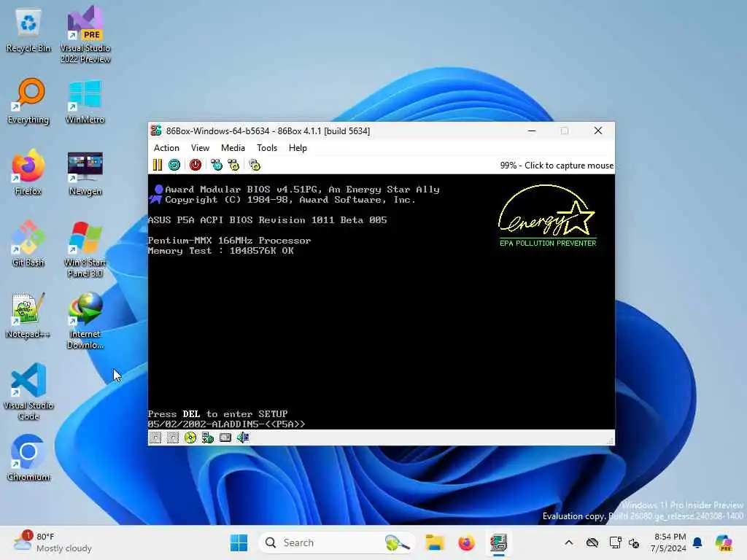Open the Help menu
Image resolution: width=747 pixels, height=560 pixels.
point(298,148)
